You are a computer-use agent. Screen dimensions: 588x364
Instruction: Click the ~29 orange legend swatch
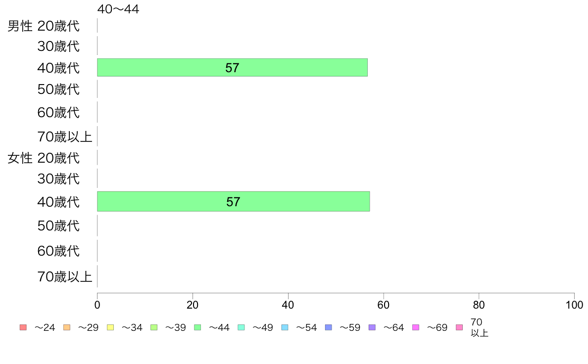point(67,327)
